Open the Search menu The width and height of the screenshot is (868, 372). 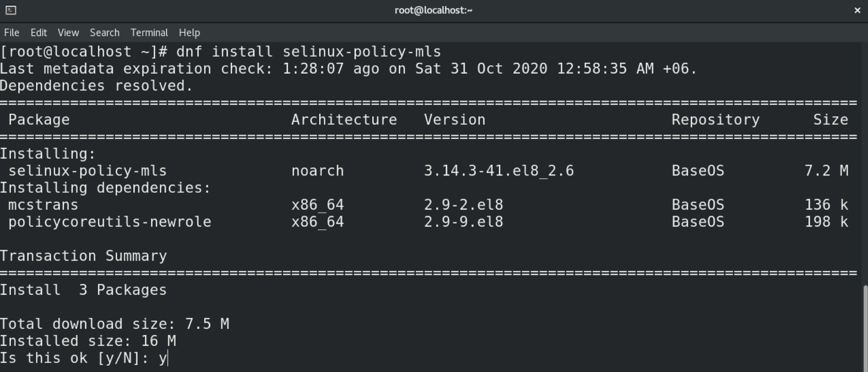105,33
